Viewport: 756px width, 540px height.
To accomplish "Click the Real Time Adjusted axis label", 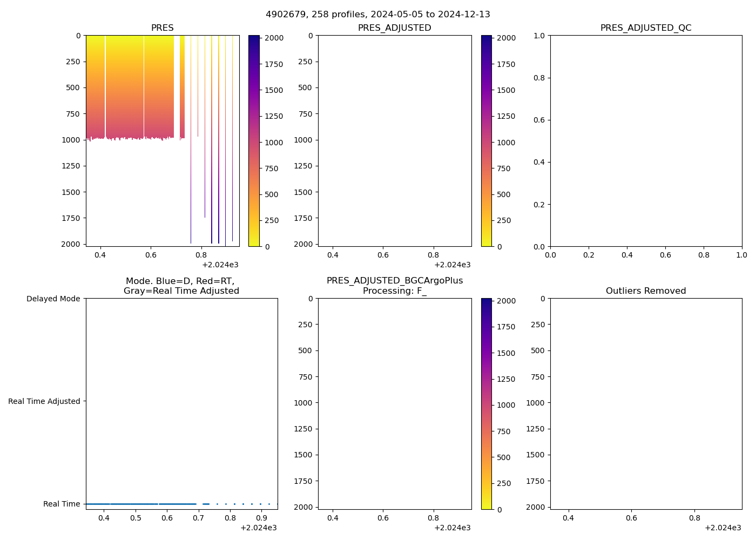I will click(44, 401).
